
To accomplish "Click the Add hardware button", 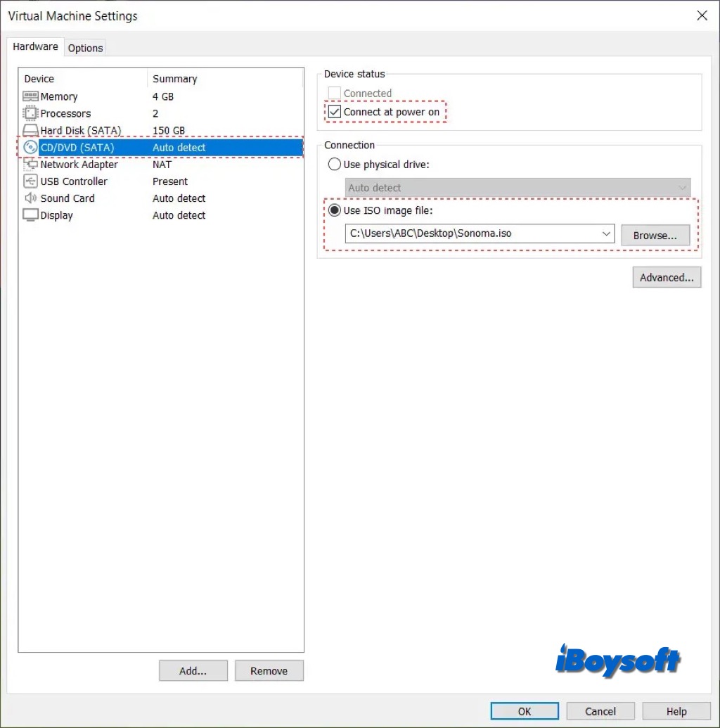I will pyautogui.click(x=193, y=671).
